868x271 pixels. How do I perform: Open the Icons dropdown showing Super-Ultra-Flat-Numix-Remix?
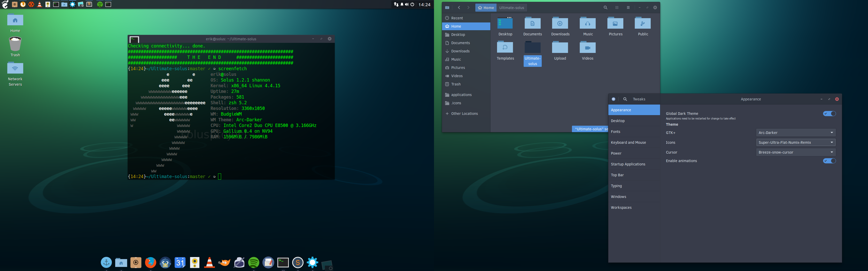[x=796, y=142]
